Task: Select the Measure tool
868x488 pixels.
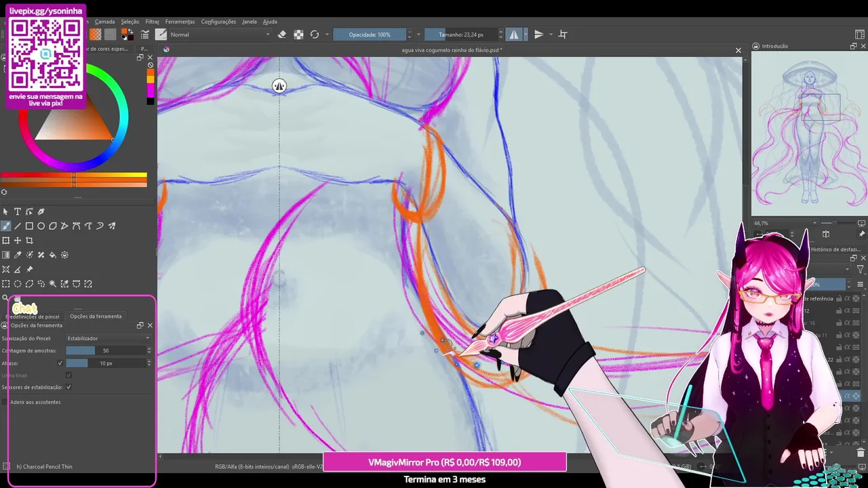Action: [x=18, y=269]
